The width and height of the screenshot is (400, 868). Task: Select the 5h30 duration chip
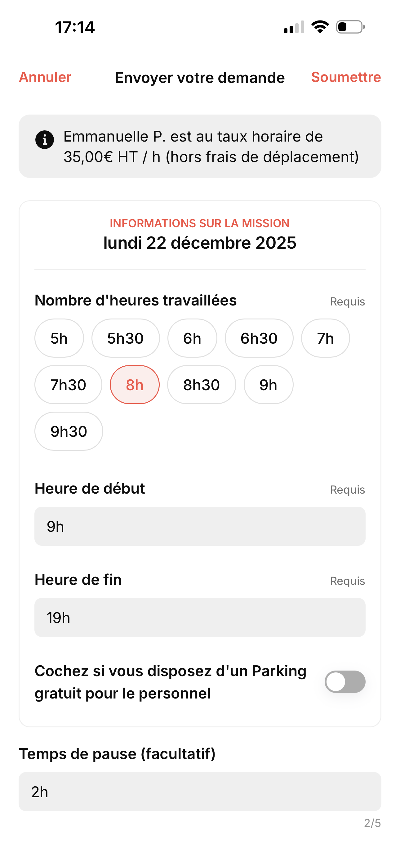click(125, 338)
